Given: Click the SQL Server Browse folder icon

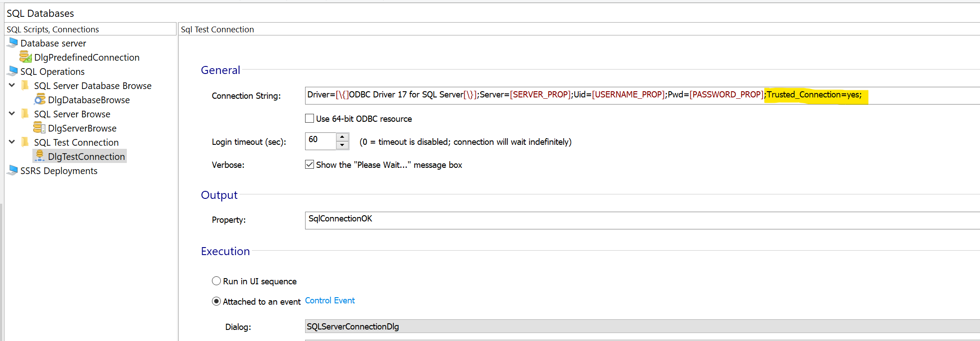Looking at the screenshot, I should click(25, 114).
